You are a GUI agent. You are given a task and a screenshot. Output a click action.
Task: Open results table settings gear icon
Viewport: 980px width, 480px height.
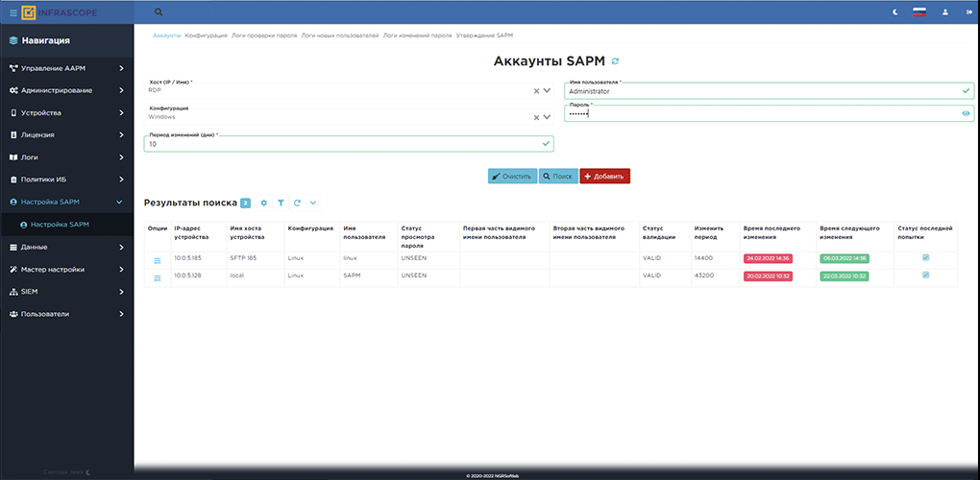(x=264, y=204)
